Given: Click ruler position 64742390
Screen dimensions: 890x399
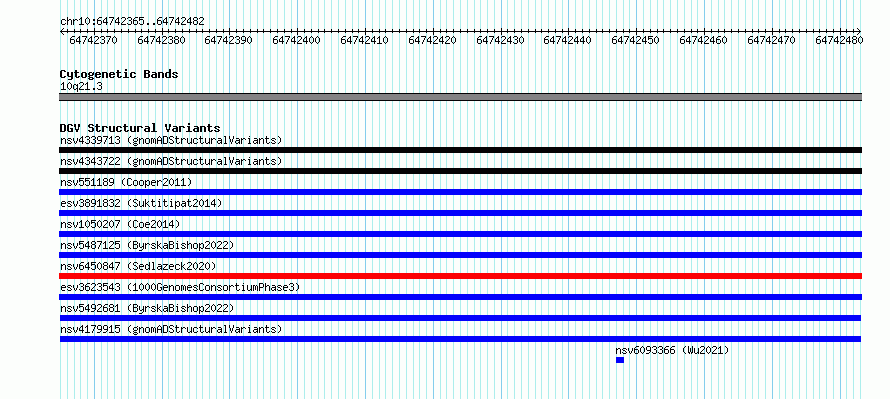Looking at the screenshot, I should (x=228, y=40).
